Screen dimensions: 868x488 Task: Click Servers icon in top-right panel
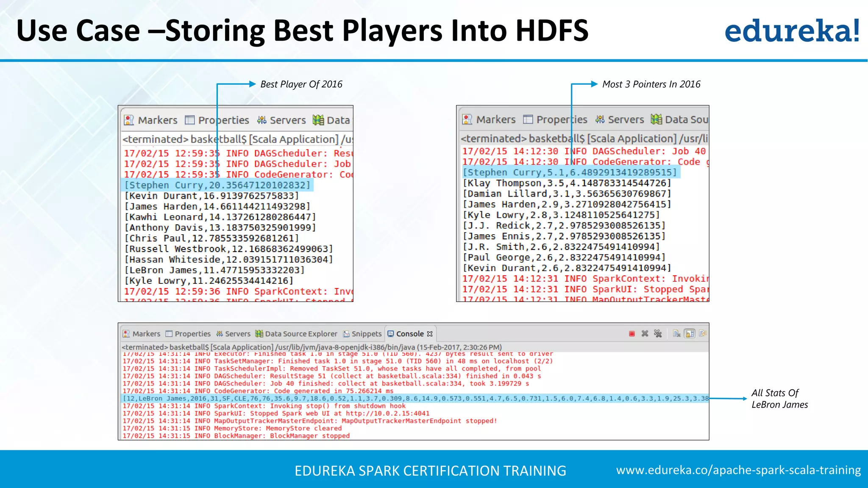coord(600,119)
